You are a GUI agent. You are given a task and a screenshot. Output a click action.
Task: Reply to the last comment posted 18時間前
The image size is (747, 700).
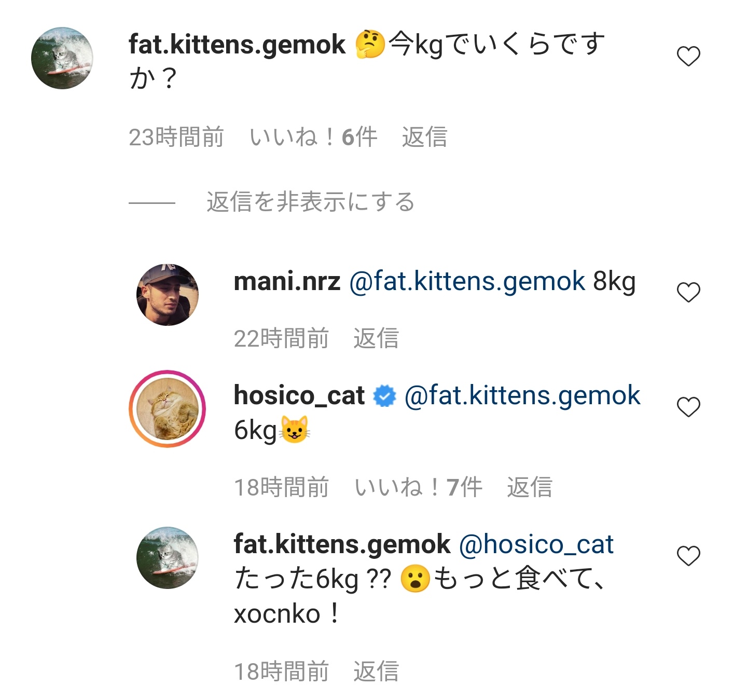point(376,671)
